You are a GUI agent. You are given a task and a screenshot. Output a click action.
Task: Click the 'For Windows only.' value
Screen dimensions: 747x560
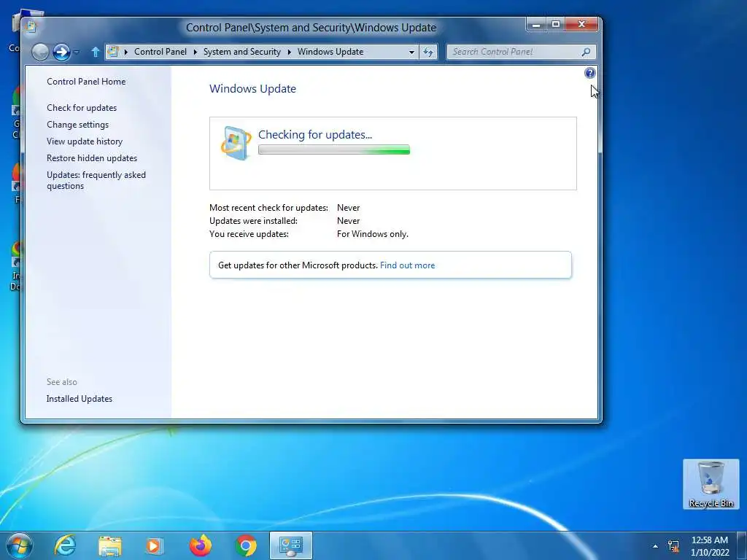[373, 234]
